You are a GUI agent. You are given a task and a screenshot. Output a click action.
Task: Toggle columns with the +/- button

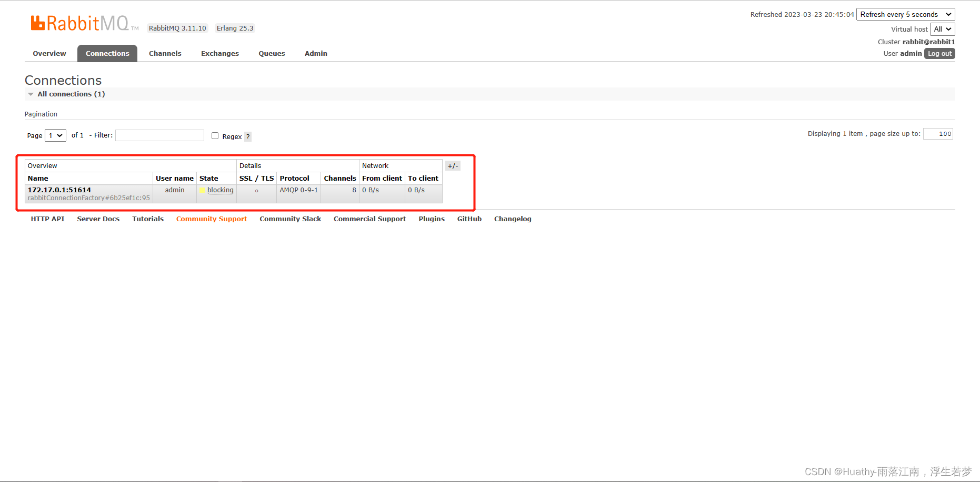pyautogui.click(x=453, y=165)
